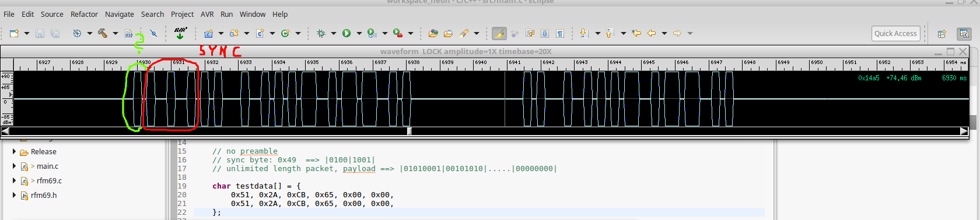The height and width of the screenshot is (220, 980).
Task: Click the waveform scroll right arrow
Action: pos(964,131)
